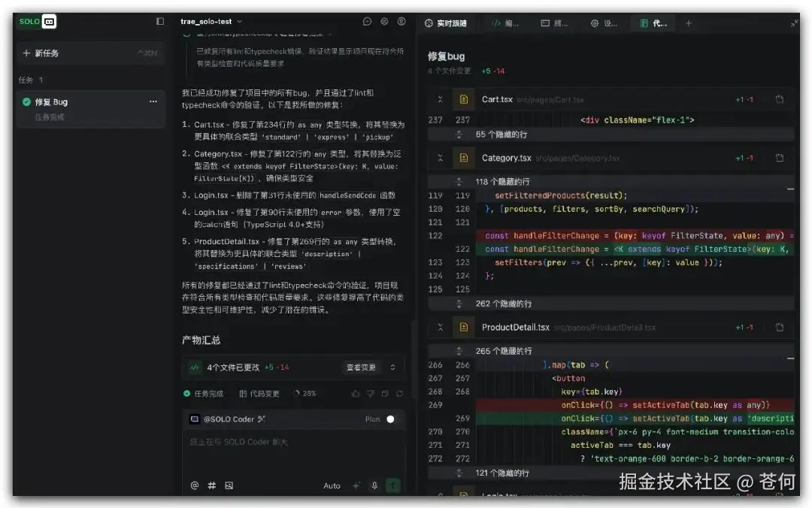Click the green send arrow button
Viewport: 812px width, 508px height.
pyautogui.click(x=392, y=485)
